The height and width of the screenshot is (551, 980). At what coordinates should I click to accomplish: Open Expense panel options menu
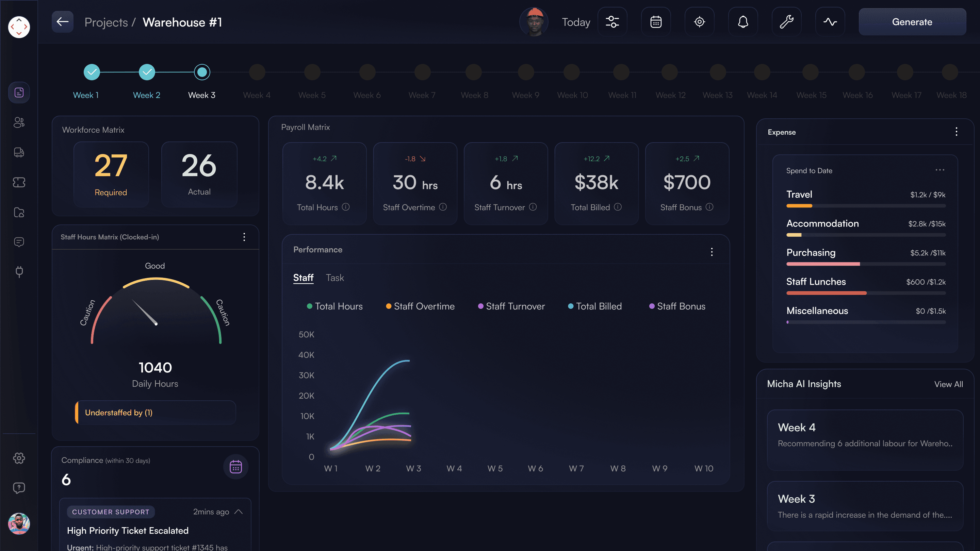point(957,132)
